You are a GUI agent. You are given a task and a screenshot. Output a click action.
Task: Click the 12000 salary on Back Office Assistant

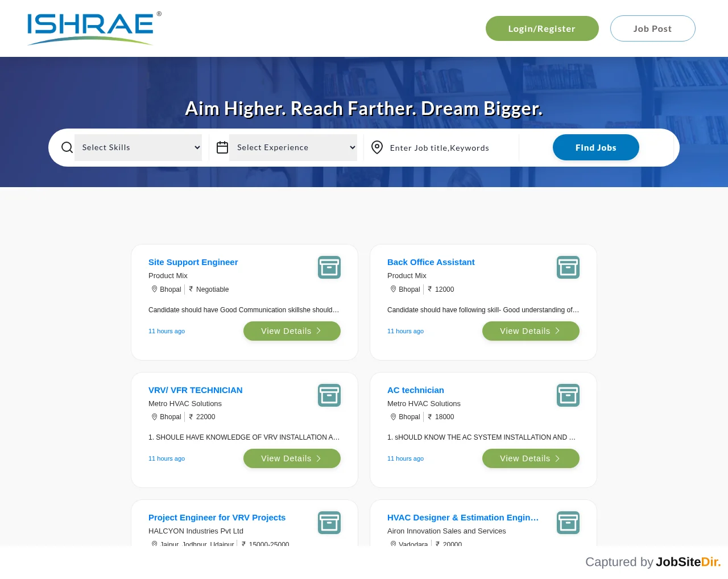tap(445, 289)
